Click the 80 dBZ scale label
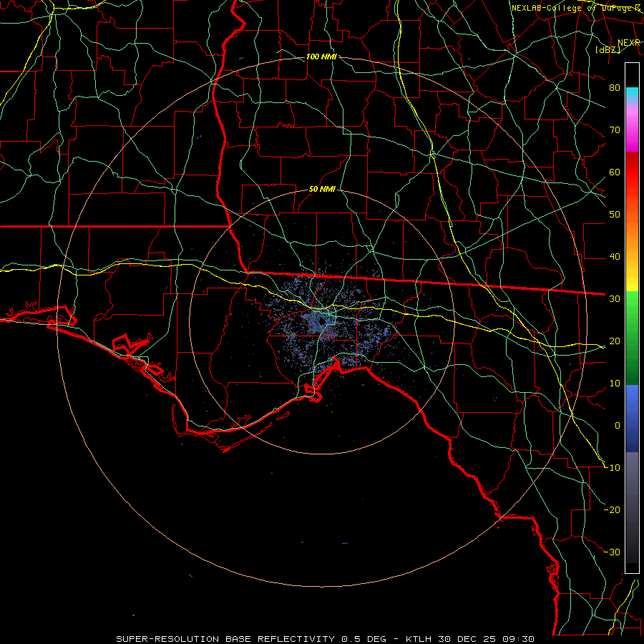 coord(615,87)
